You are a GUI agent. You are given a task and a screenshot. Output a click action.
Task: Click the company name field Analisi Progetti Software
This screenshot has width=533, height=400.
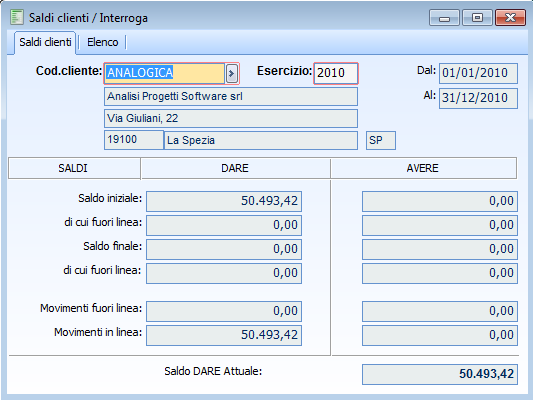231,97
